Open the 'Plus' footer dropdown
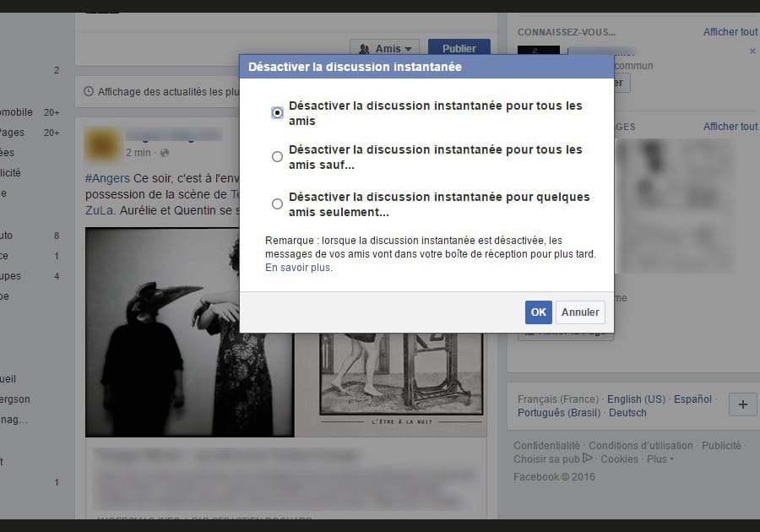Screen dimensions: 760x532 click(660, 459)
